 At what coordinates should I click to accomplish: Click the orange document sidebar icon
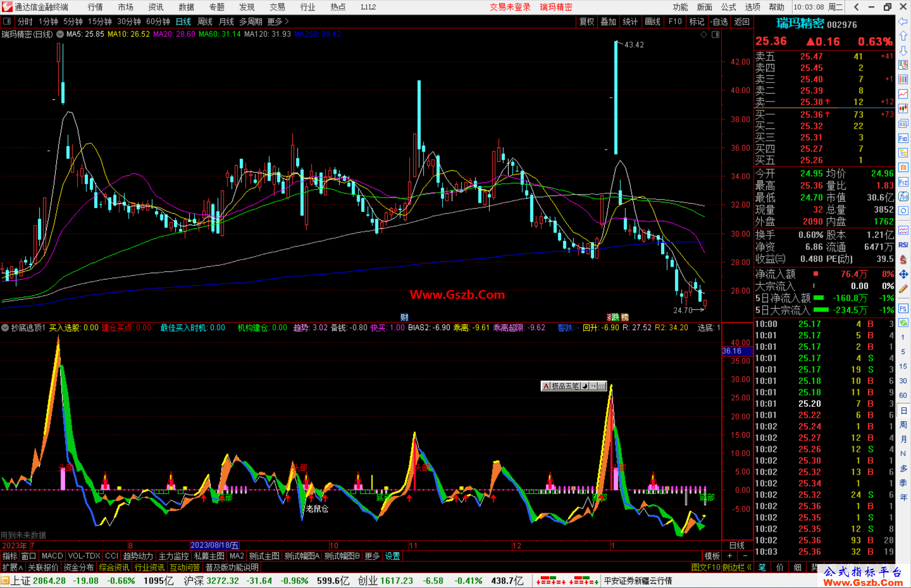point(903,167)
